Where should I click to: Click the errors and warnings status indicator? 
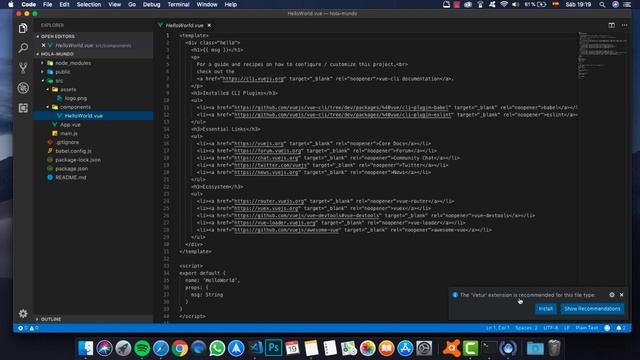click(28, 328)
